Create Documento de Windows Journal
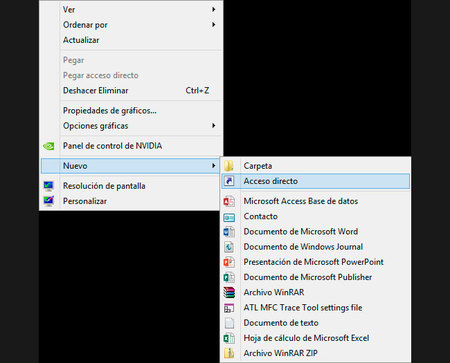Screen dimensions: 450x363 [x=315, y=247]
